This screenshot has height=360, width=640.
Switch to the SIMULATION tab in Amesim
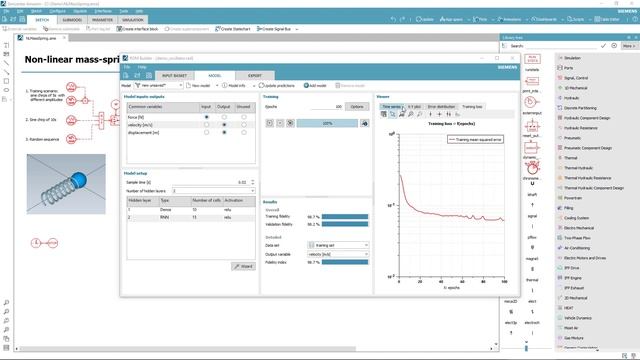(133, 20)
